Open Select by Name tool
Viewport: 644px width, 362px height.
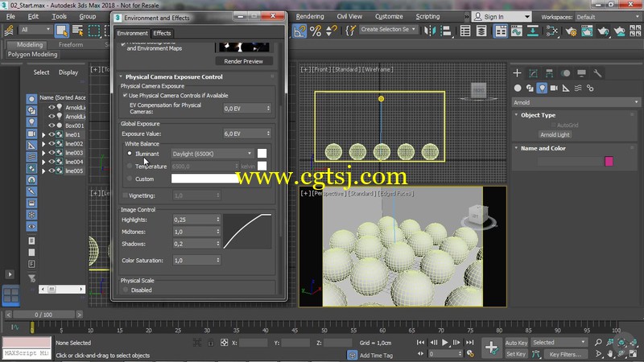pyautogui.click(x=77, y=31)
